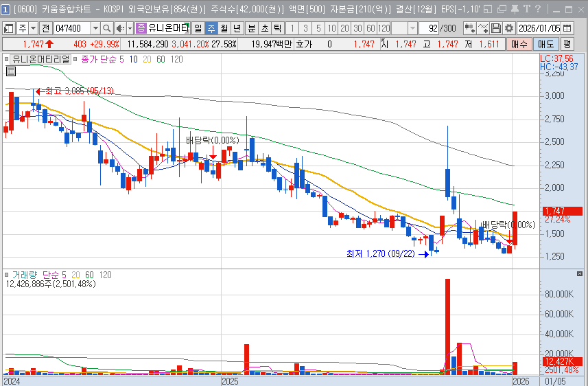
Task: Click the current price tag 1,747 on axis
Action: coord(562,211)
